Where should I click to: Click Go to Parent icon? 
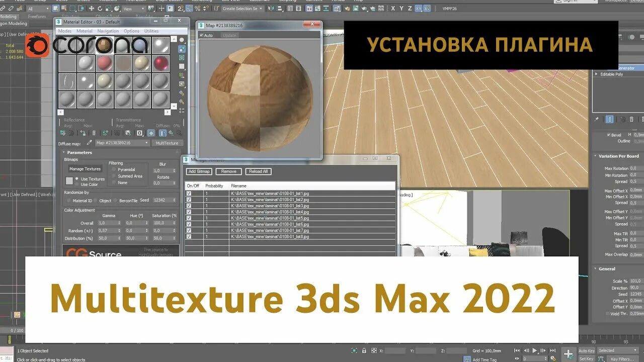(171, 133)
